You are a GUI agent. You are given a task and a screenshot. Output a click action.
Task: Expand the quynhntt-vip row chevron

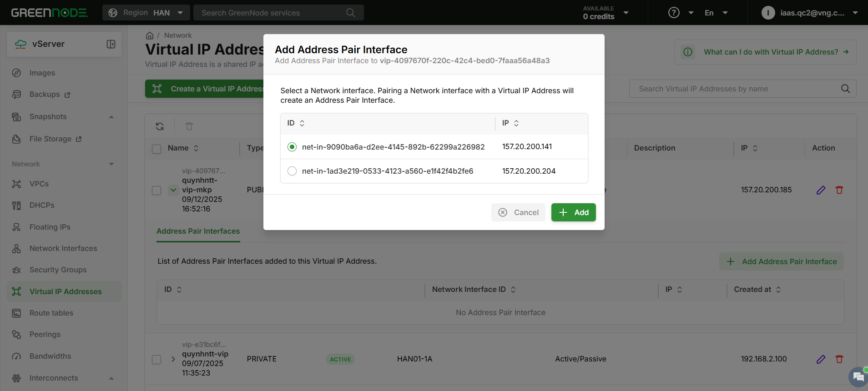pyautogui.click(x=173, y=359)
